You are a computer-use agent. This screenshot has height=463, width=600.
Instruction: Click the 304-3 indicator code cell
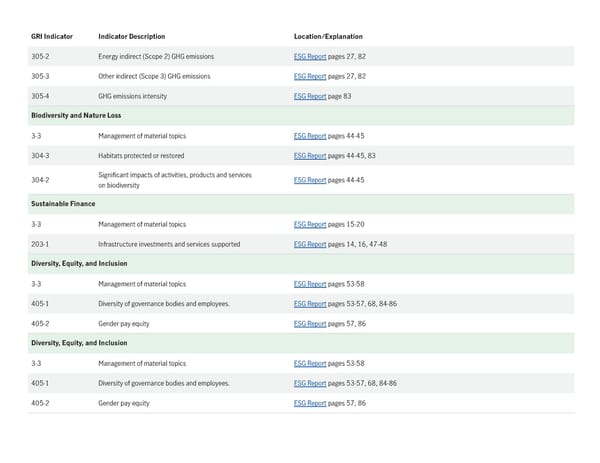(x=40, y=156)
